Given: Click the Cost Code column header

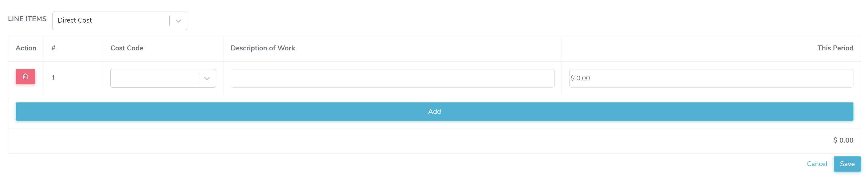Looking at the screenshot, I should coord(127,48).
